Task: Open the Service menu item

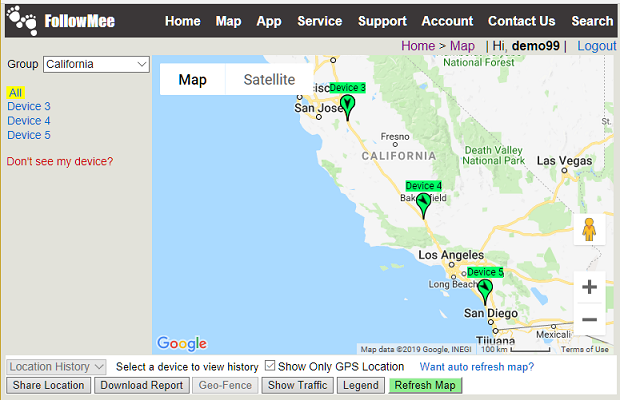Action: (319, 21)
